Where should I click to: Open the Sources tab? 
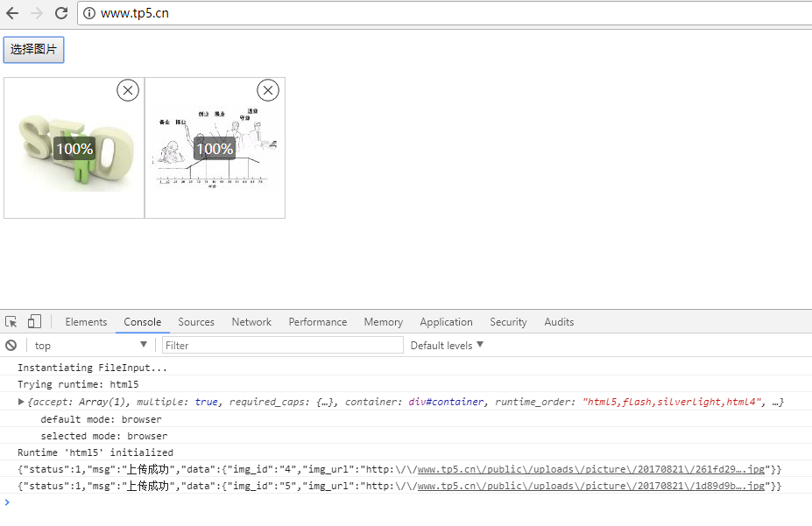tap(196, 322)
